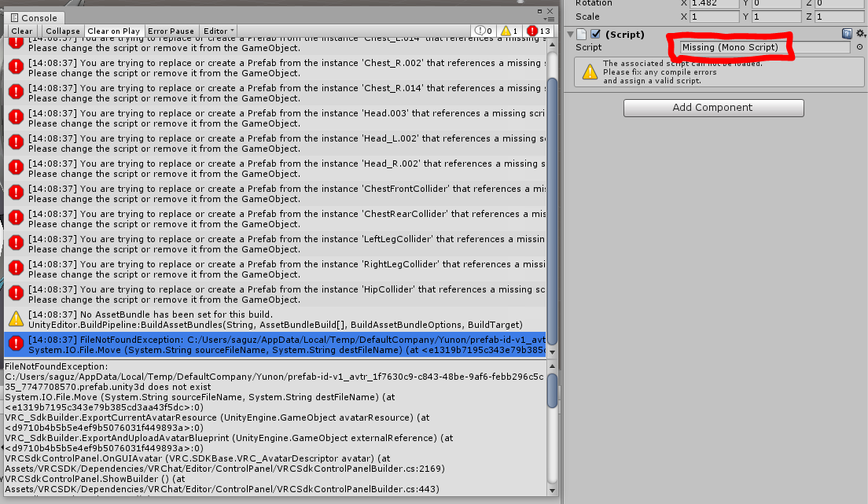This screenshot has width=868, height=504.
Task: Click scroll down arrow of stack trace pane
Action: point(552,491)
